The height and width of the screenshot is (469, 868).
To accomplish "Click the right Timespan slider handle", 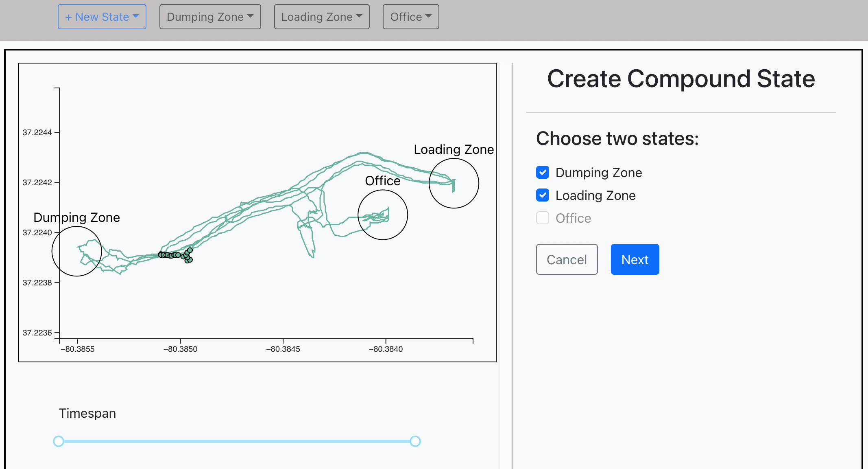I will coord(415,441).
